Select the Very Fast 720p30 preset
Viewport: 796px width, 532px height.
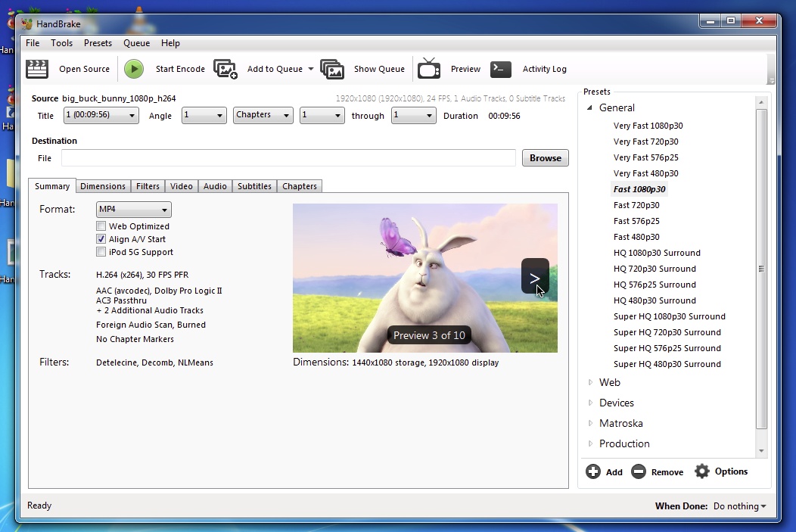(x=645, y=142)
